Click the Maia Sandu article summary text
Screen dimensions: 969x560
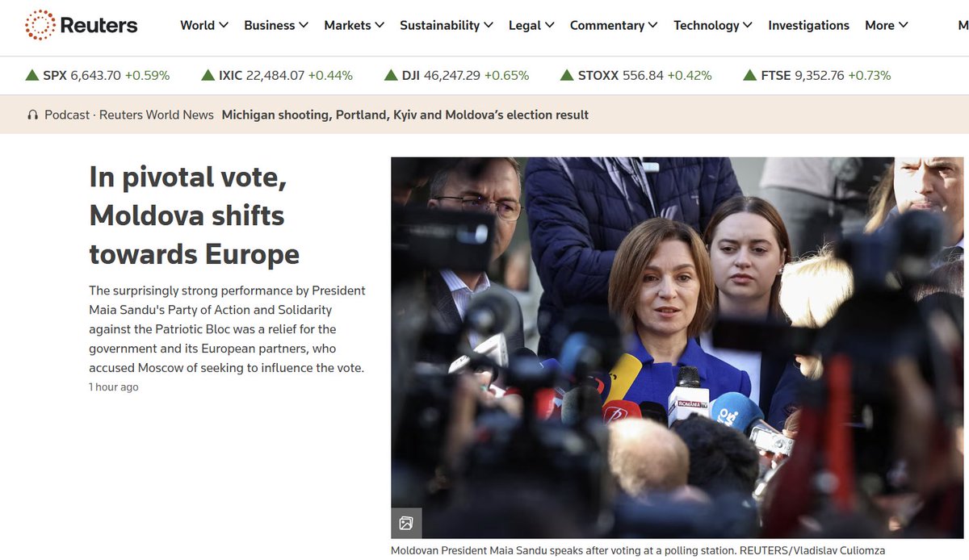(x=226, y=328)
